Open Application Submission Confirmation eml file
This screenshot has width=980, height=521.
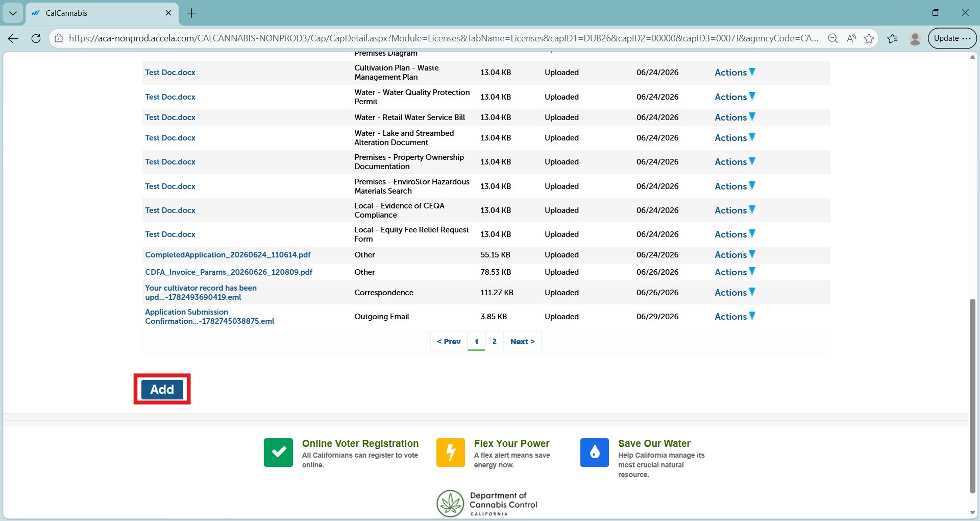(x=209, y=317)
